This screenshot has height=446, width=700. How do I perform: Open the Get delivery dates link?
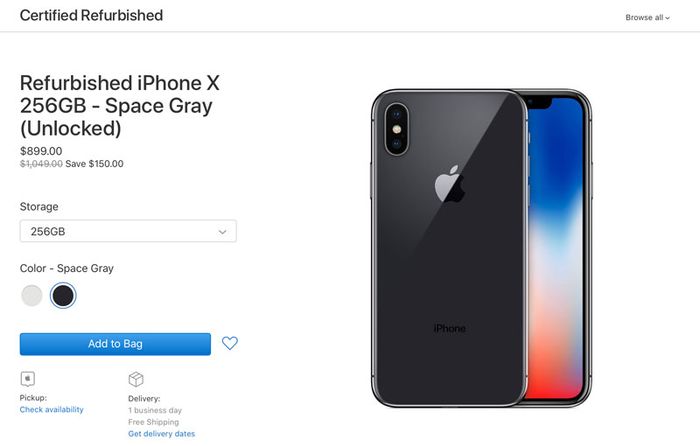(x=162, y=433)
